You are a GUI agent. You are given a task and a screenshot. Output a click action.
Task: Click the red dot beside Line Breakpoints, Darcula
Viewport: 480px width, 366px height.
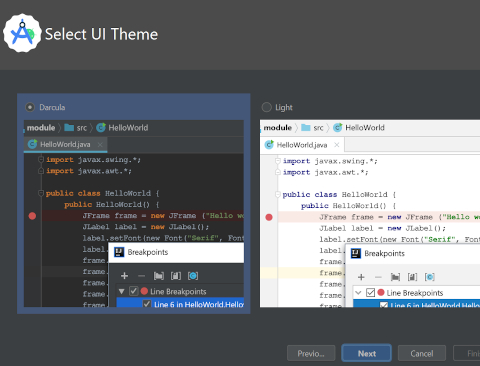144,291
